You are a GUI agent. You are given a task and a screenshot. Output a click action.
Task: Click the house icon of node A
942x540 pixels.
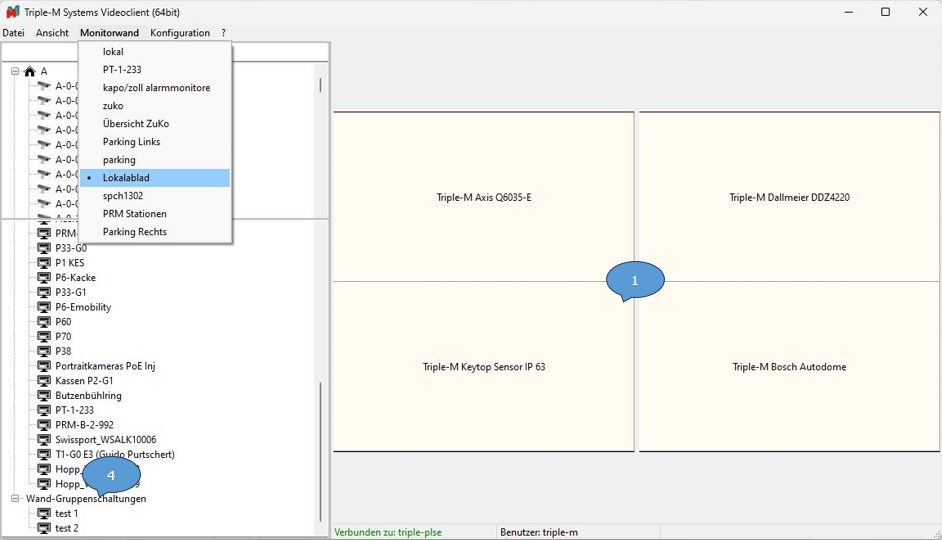pos(30,71)
